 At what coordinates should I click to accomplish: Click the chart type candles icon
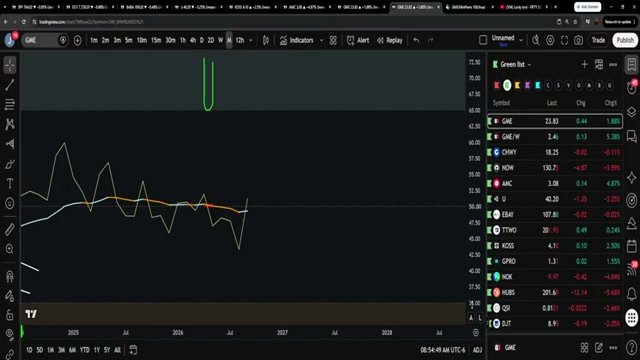pos(266,40)
